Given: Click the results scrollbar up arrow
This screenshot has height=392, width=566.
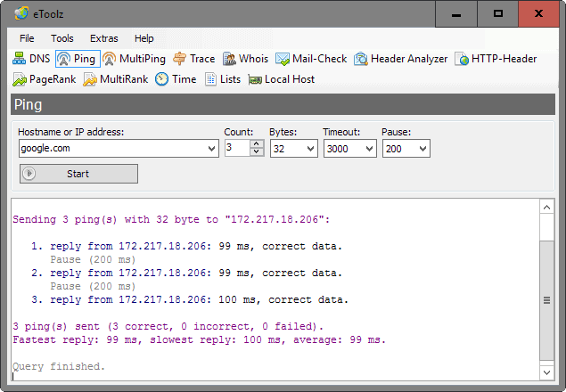Looking at the screenshot, I should pyautogui.click(x=546, y=208).
